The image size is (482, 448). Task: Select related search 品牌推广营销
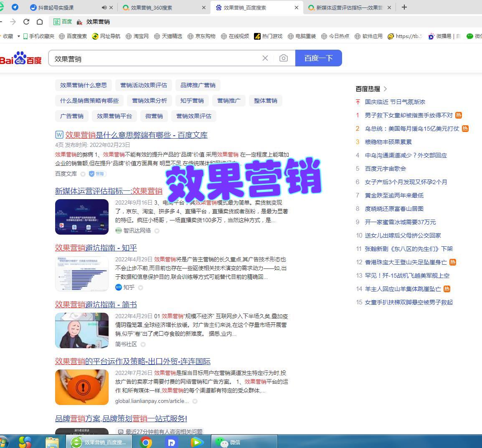[x=198, y=85]
